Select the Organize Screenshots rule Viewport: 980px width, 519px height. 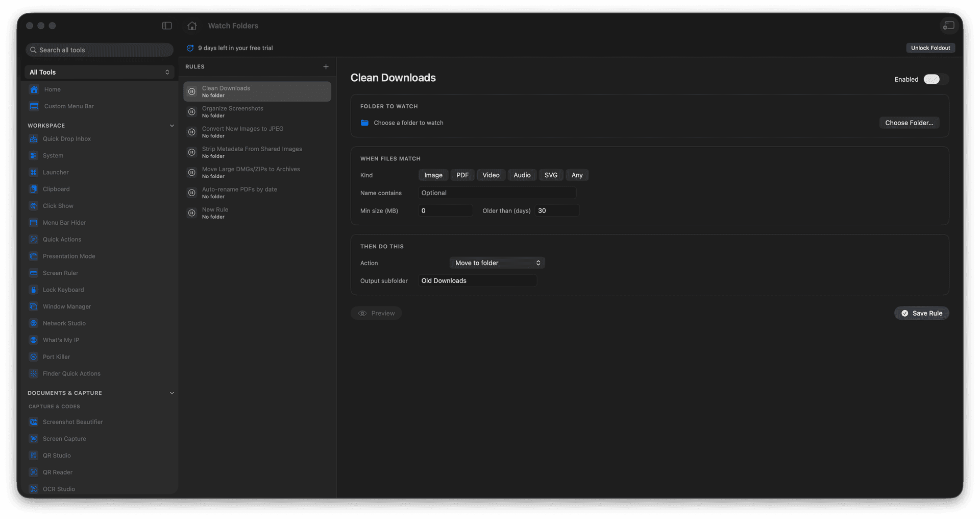tap(257, 112)
